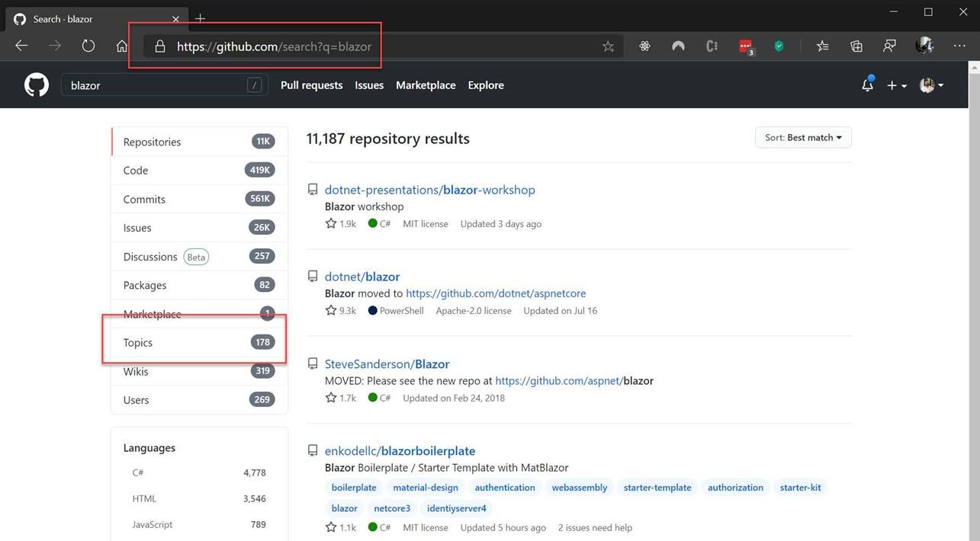Click the browser back arrow
This screenshot has width=980, height=541.
click(21, 46)
